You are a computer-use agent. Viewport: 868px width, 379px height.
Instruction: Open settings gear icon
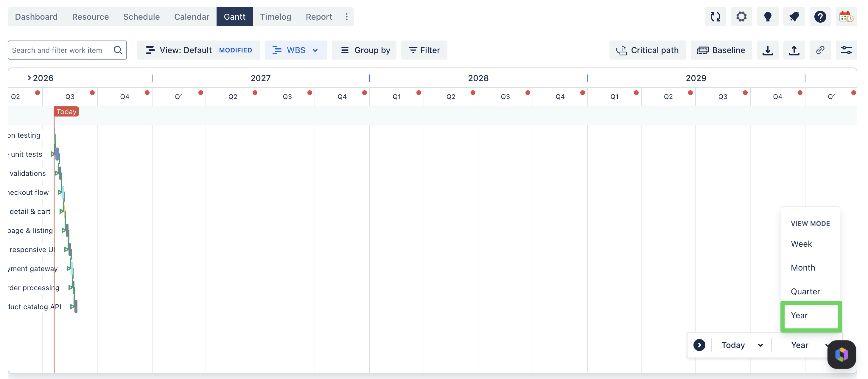click(x=741, y=16)
